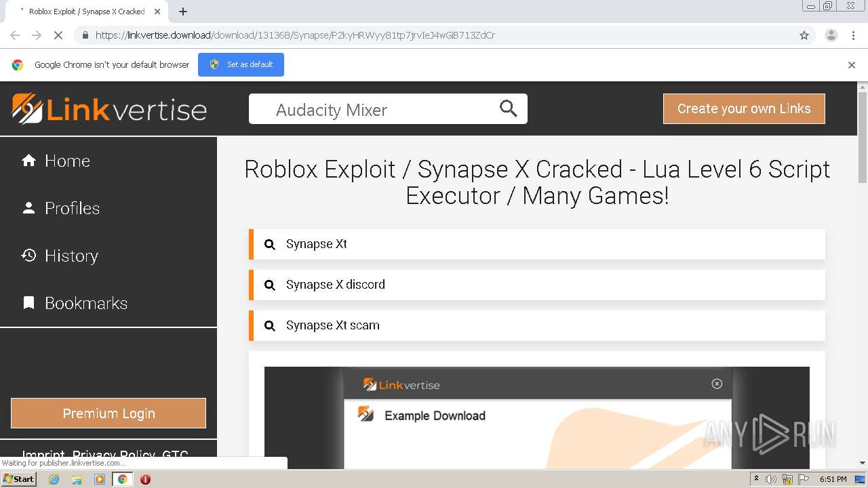Click magnifier icon beside Synapse X discord
Screen dimensions: 868x488
pyautogui.click(x=269, y=285)
